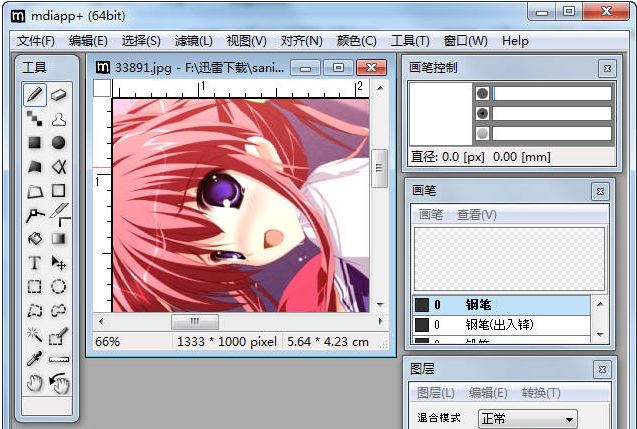
Task: Select the Move tool
Action: (58, 263)
